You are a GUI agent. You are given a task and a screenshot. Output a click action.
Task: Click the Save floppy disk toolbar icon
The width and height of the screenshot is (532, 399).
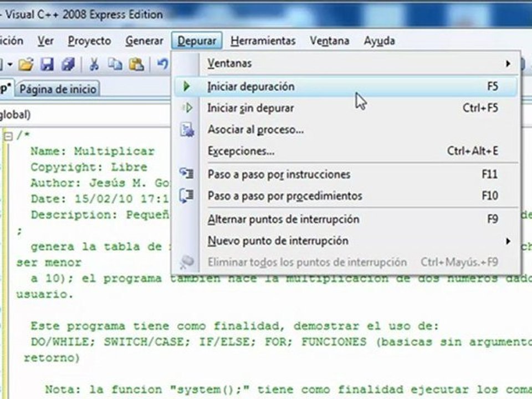(47, 64)
